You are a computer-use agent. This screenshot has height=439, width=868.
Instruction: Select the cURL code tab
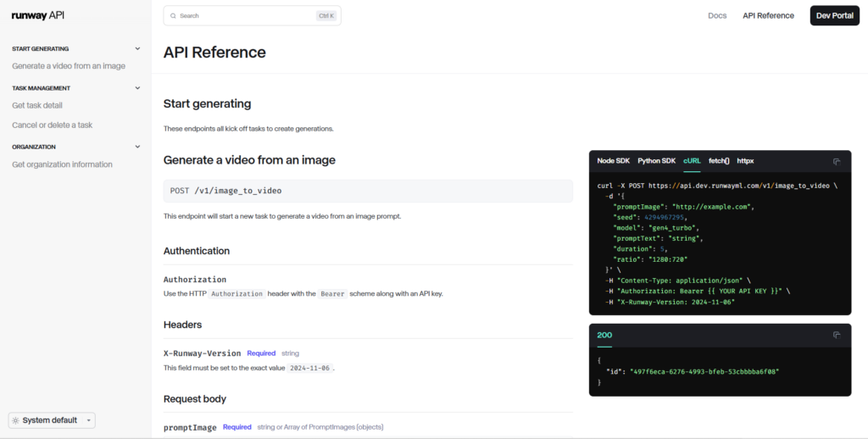[x=692, y=161]
